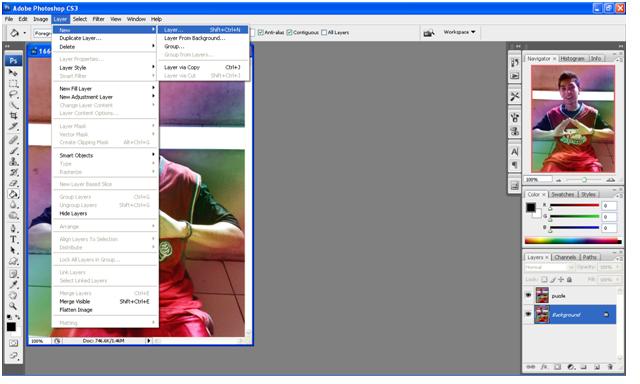This screenshot has height=384, width=640.
Task: Hide the Background layer with eye icon
Action: (529, 314)
